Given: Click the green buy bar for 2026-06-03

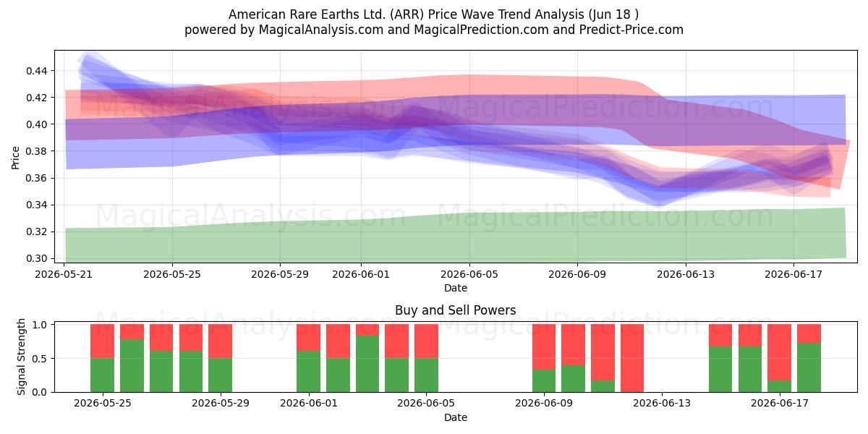Looking at the screenshot, I should click(367, 364).
